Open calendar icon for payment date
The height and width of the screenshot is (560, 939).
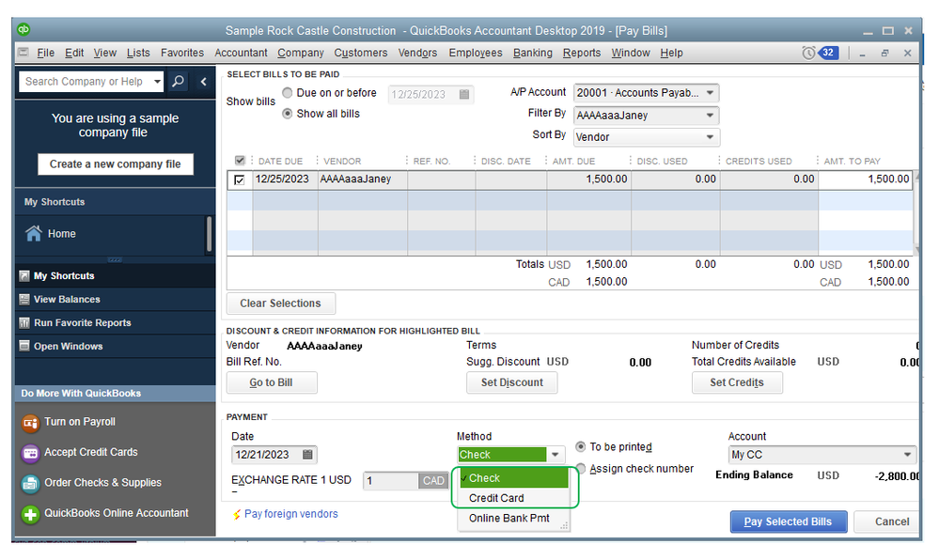click(x=307, y=455)
